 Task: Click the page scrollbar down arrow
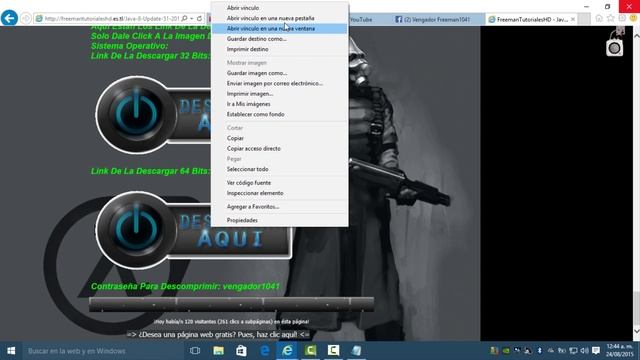pos(636,331)
